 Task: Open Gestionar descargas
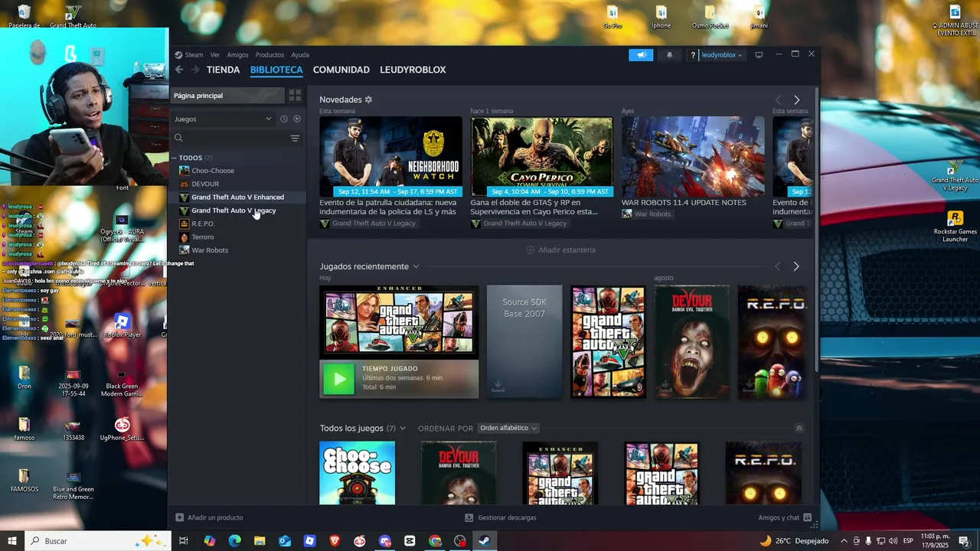(501, 517)
